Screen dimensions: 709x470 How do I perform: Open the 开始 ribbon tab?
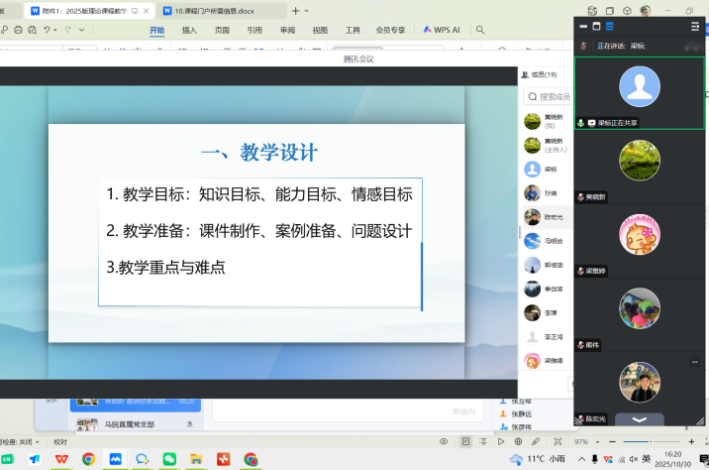[x=157, y=30]
